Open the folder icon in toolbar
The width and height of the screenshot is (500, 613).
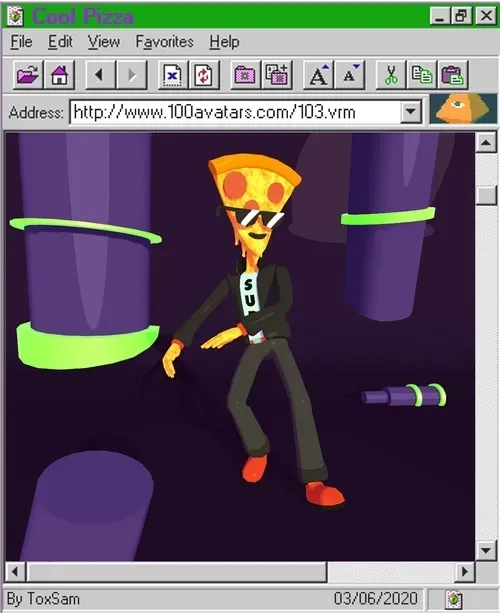[28, 74]
